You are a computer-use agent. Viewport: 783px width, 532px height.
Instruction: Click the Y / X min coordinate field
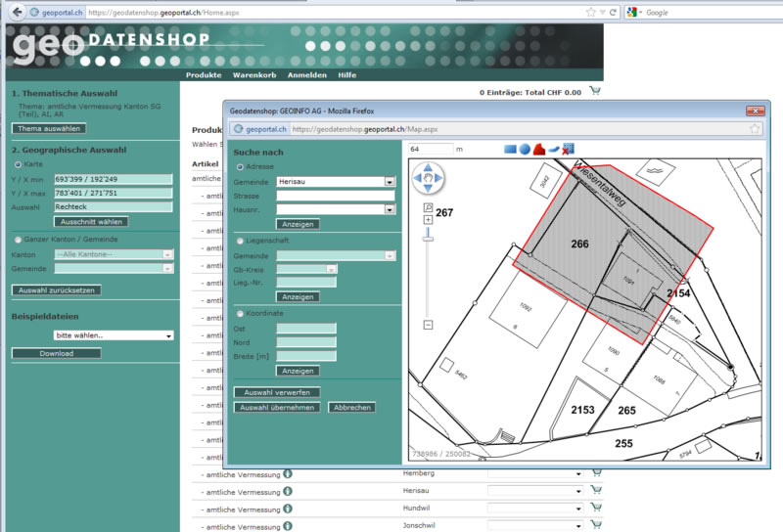[114, 179]
